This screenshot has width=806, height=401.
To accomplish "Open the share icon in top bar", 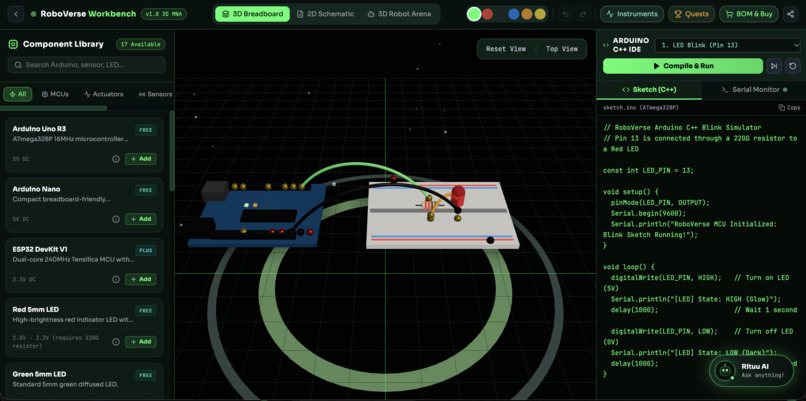I will pyautogui.click(x=790, y=14).
